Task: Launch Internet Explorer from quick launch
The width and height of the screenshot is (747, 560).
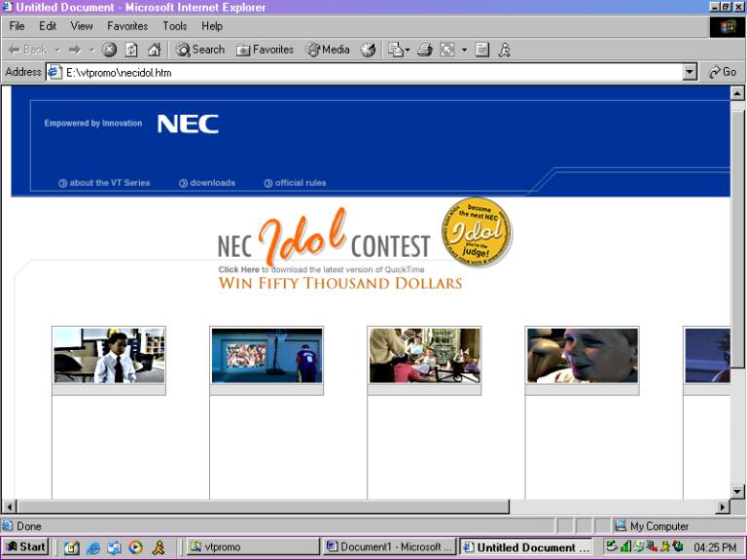Action: pos(93,547)
